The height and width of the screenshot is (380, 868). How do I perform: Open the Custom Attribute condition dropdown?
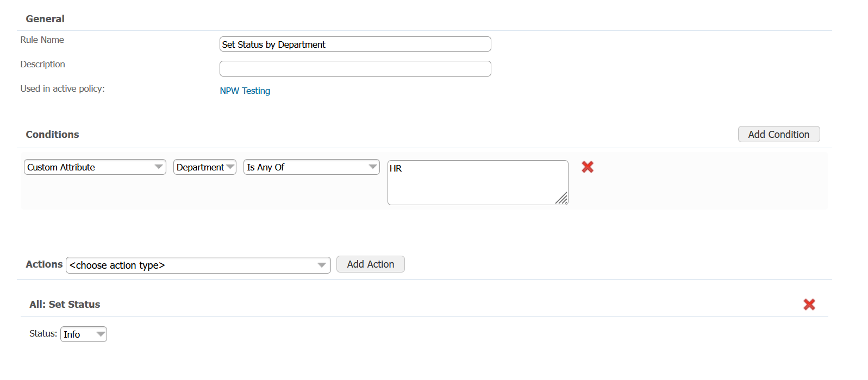(95, 167)
